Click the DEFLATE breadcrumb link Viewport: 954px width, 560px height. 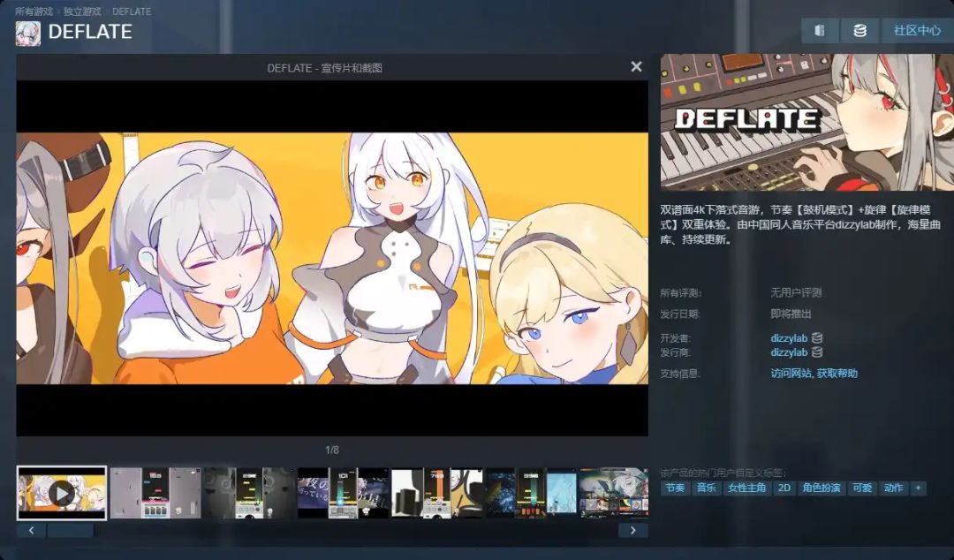pos(132,11)
